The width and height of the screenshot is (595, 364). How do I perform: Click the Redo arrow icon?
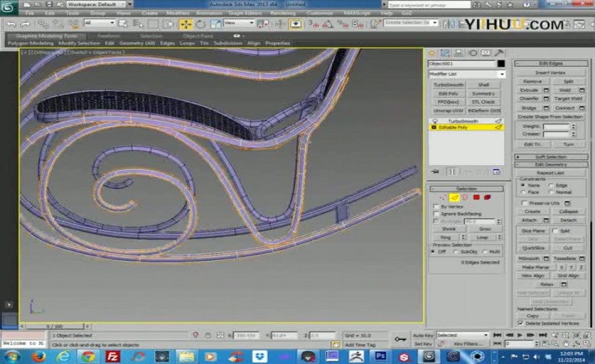coord(26,25)
